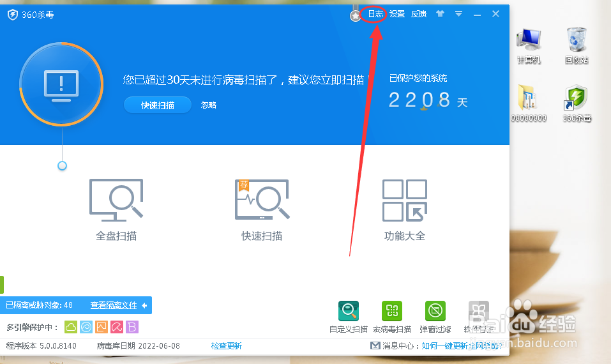Click the skin shirt icon

[x=441, y=13]
